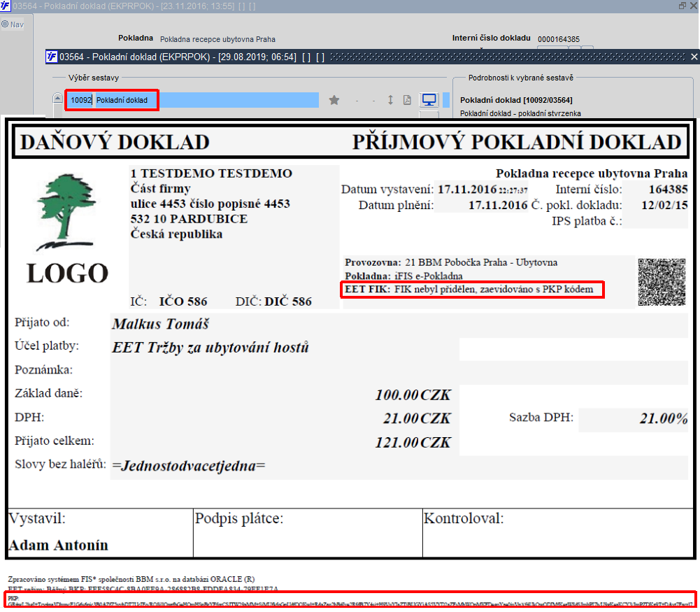Click the issue date '17.11.2016' next to Datum vystavení
700x612 pixels.
pos(467,190)
